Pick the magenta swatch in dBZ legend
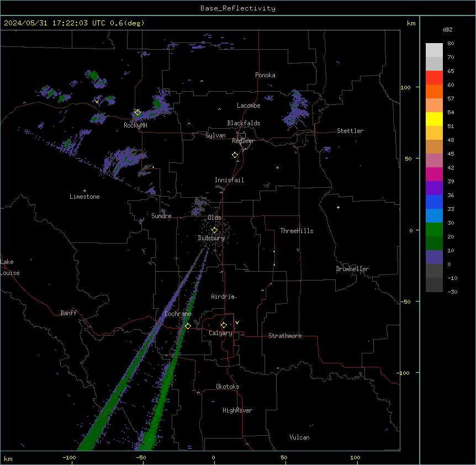The height and width of the screenshot is (465, 476). 434,174
